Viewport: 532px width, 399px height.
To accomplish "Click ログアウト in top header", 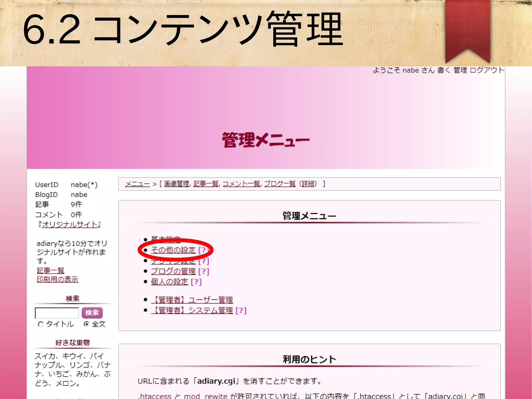I will (x=487, y=70).
